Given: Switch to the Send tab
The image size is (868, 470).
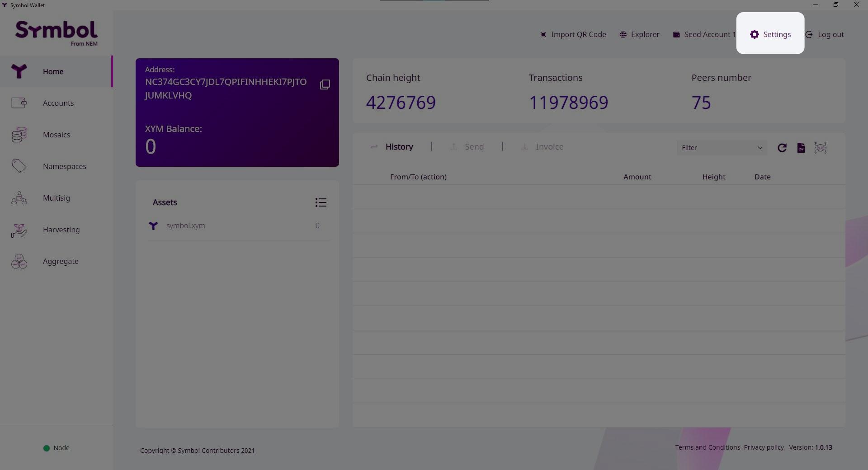Looking at the screenshot, I should [x=474, y=147].
